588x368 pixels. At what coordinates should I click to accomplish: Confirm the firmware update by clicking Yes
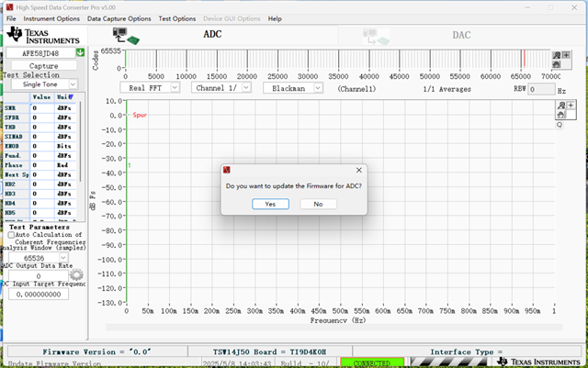(270, 204)
